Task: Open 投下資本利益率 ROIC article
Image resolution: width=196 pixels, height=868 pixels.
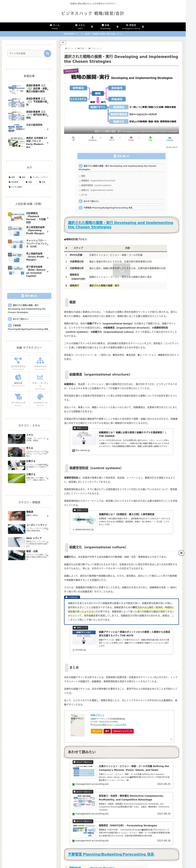Action: pos(29,271)
